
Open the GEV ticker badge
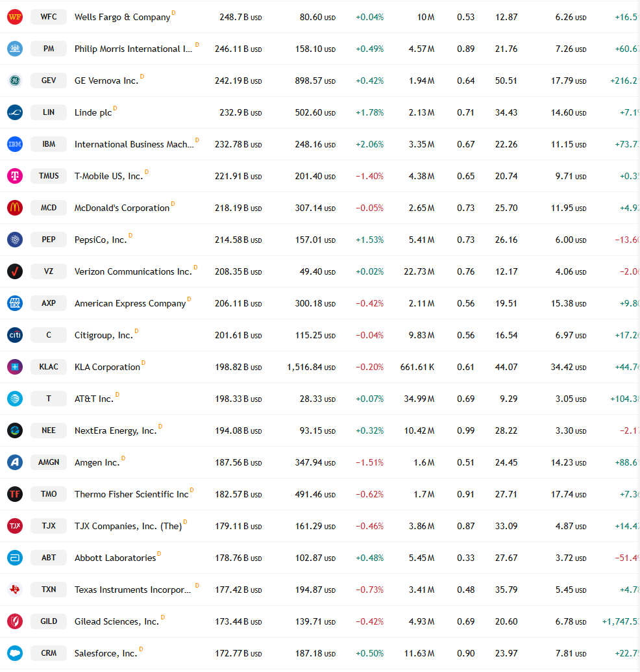tap(49, 81)
